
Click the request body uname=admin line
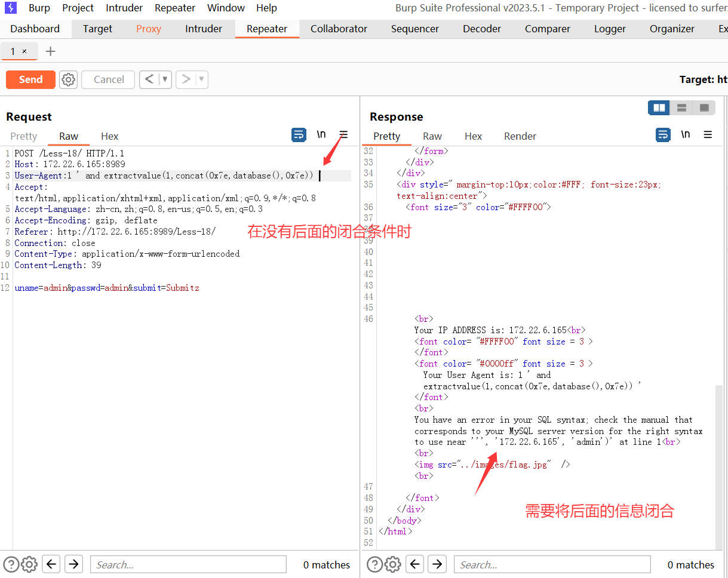tap(107, 288)
